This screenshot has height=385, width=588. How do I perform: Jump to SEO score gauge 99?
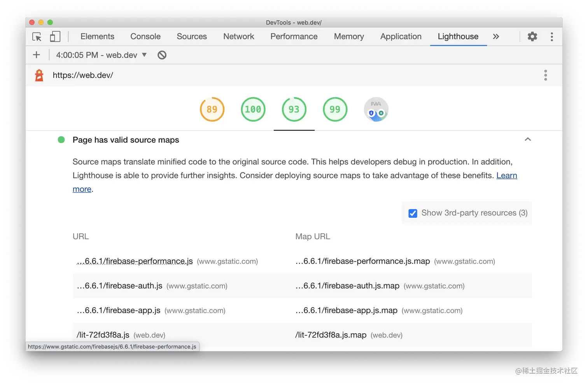pos(335,109)
